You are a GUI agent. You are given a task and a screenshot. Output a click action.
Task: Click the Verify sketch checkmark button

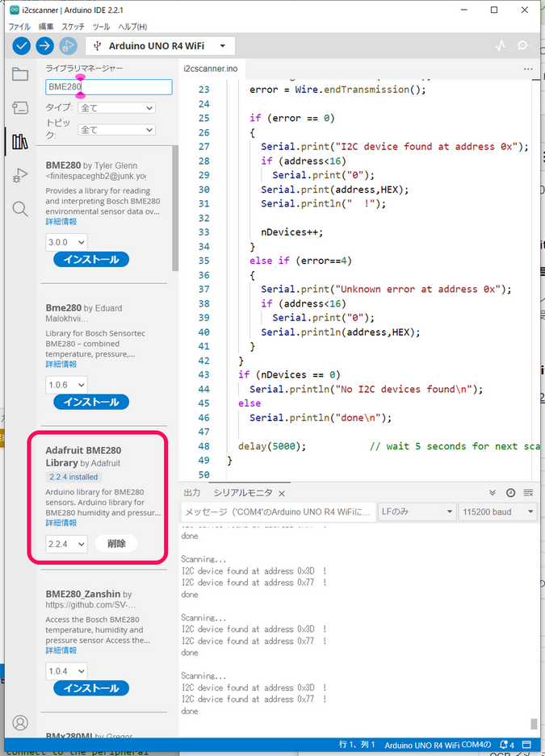click(21, 46)
